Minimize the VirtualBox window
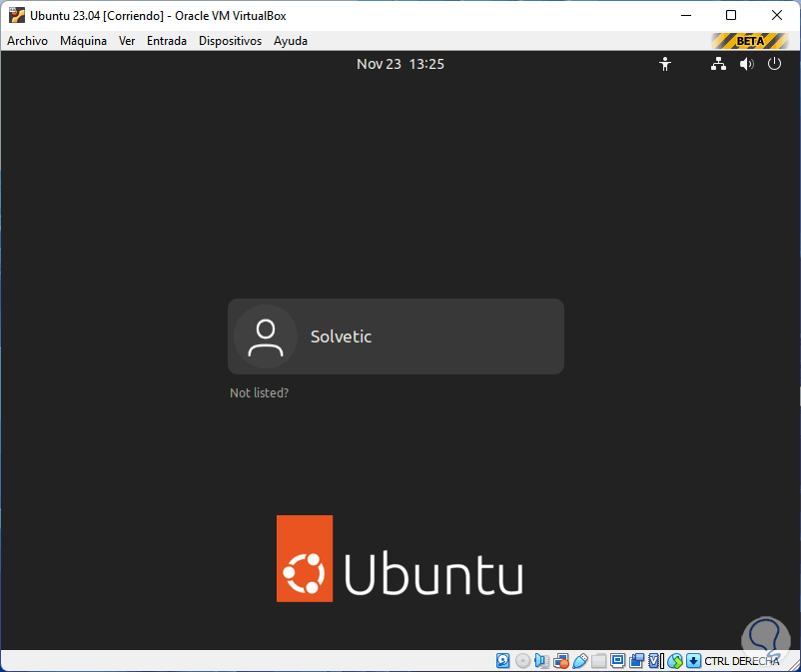Screen dimensions: 801x672 pos(686,16)
